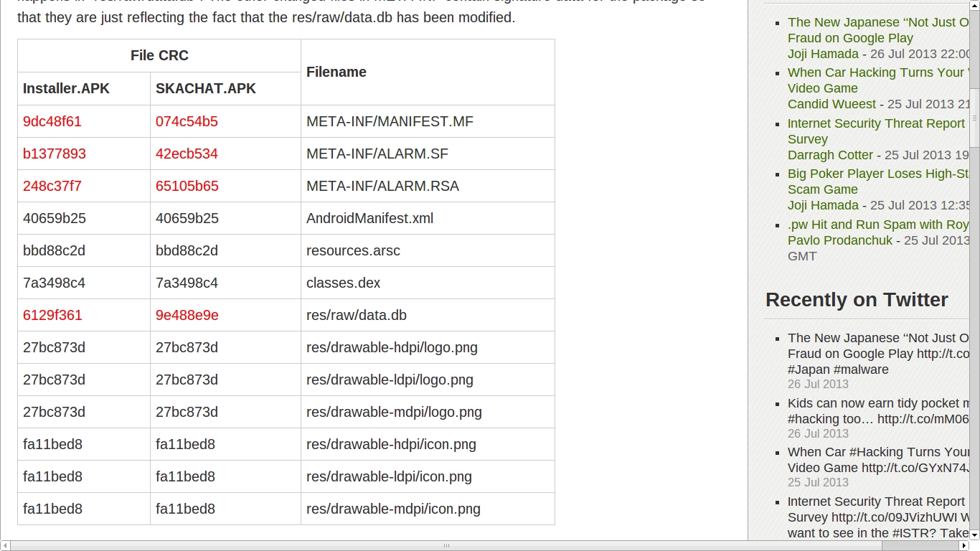This screenshot has height=551, width=980.
Task: Select red CRC value 074c54b5
Action: point(187,121)
